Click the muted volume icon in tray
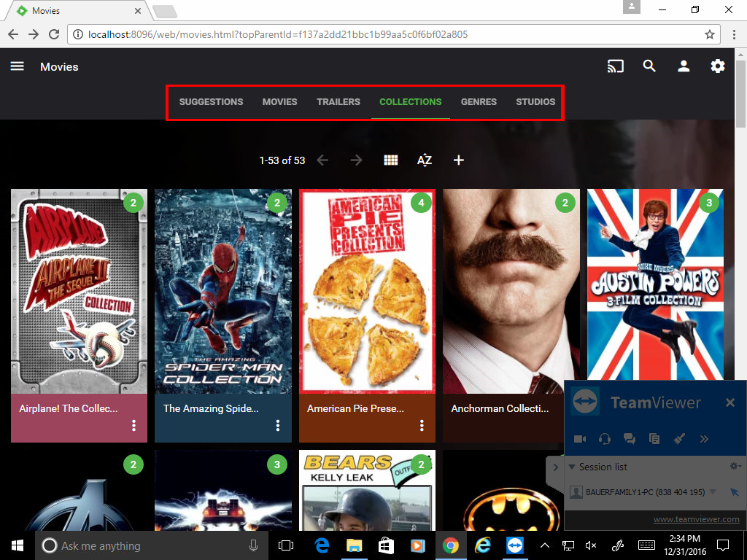 (x=591, y=545)
